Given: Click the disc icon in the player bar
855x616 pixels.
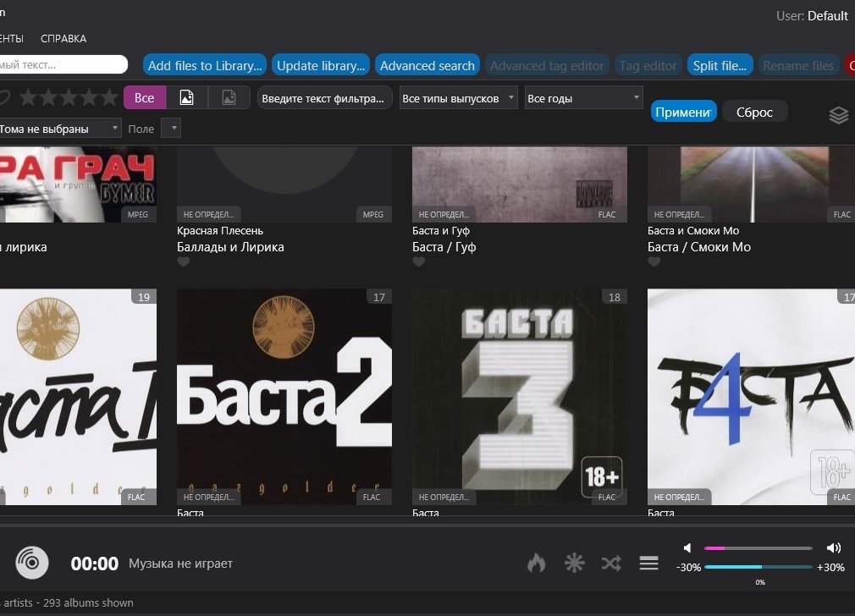Looking at the screenshot, I should click(x=32, y=563).
